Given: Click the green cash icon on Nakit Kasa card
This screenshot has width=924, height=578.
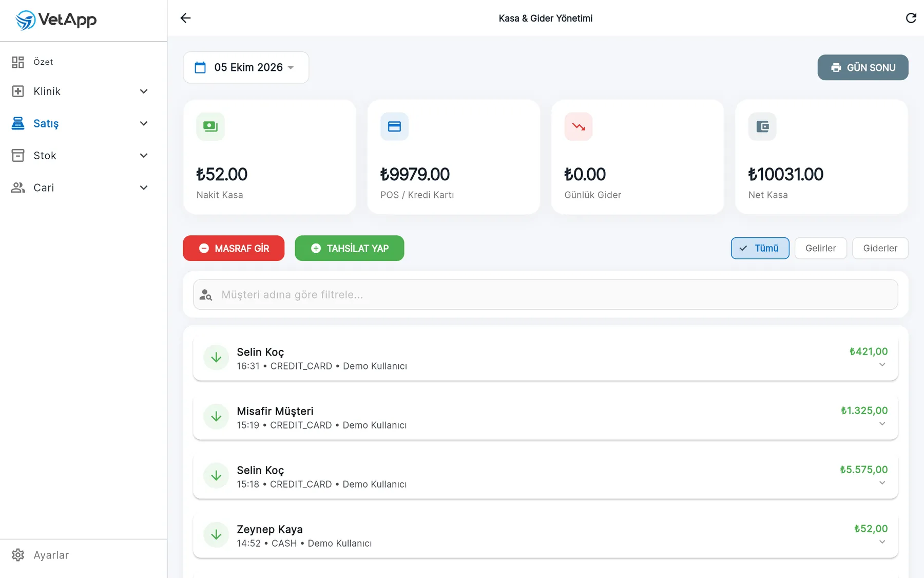Looking at the screenshot, I should (x=210, y=126).
